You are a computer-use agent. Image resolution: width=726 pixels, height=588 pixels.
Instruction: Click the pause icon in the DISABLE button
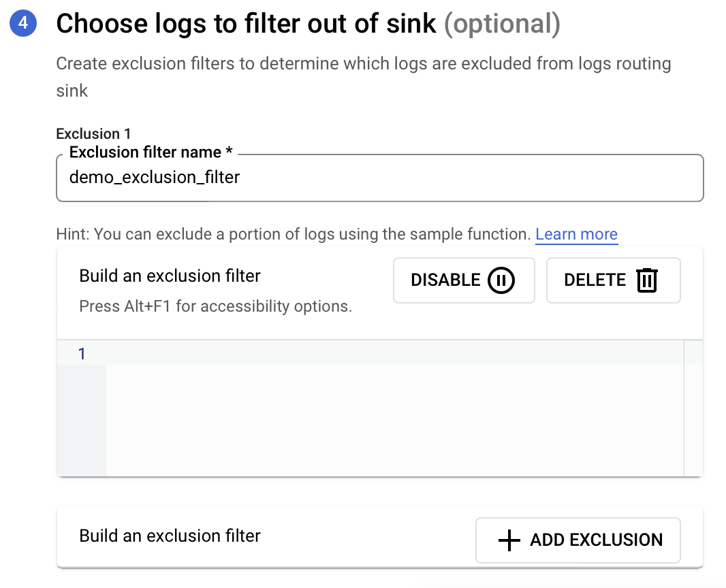tap(501, 280)
